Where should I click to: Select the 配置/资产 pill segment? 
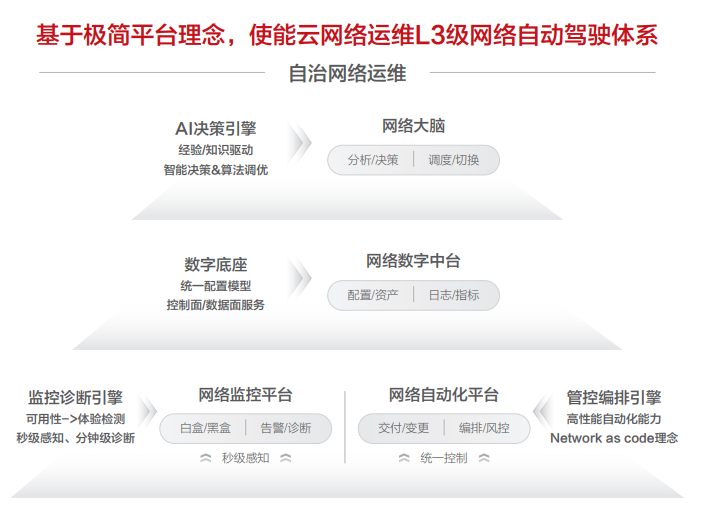373,295
